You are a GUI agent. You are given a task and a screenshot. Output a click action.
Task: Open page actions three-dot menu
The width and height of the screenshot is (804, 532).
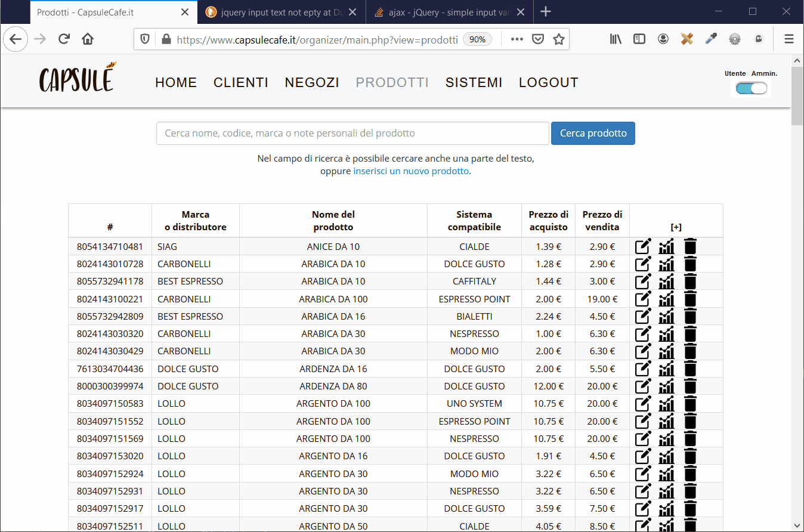tap(517, 39)
